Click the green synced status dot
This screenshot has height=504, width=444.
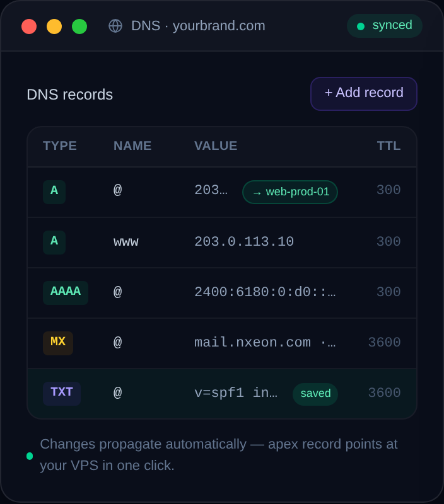pos(361,26)
